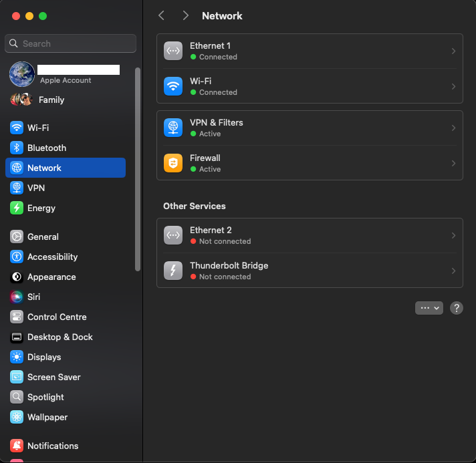Screen dimensions: 476x463
Task: Click Ethernet 2 Not connected status
Action: pyautogui.click(x=225, y=241)
